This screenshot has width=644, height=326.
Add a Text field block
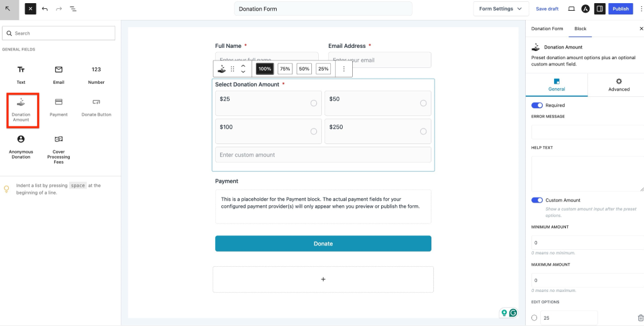[x=21, y=75]
